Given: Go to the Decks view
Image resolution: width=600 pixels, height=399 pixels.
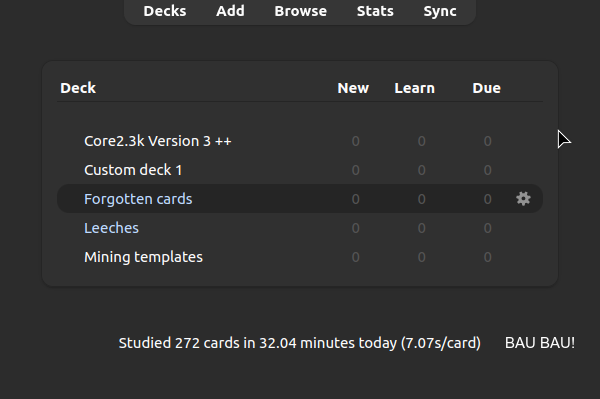Looking at the screenshot, I should (165, 11).
